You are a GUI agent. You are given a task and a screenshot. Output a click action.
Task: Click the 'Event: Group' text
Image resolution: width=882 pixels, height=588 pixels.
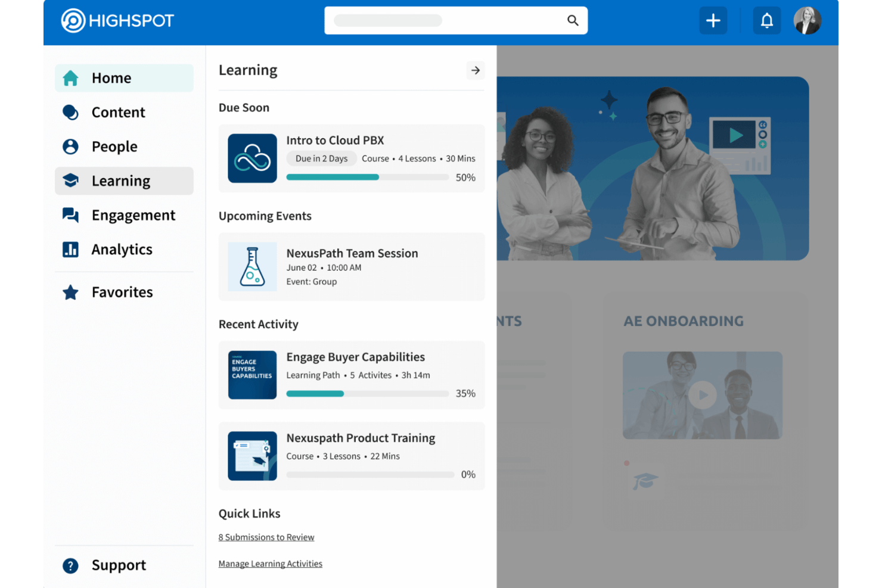311,282
